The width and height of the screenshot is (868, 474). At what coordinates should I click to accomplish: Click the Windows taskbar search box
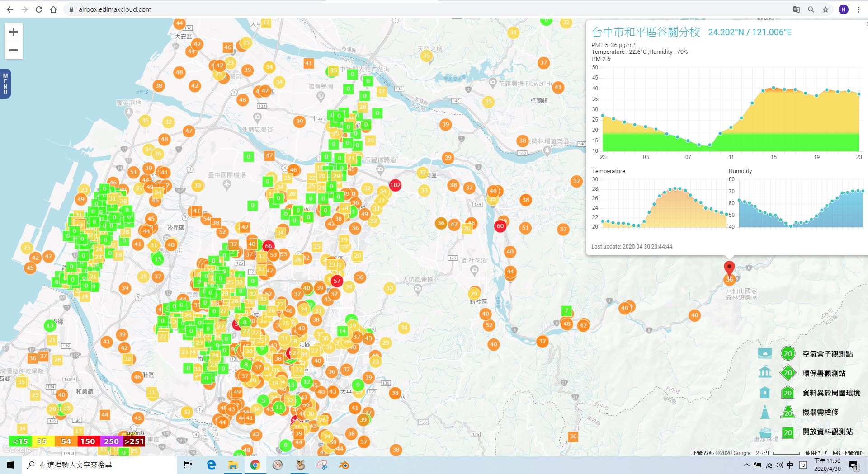pos(99,465)
